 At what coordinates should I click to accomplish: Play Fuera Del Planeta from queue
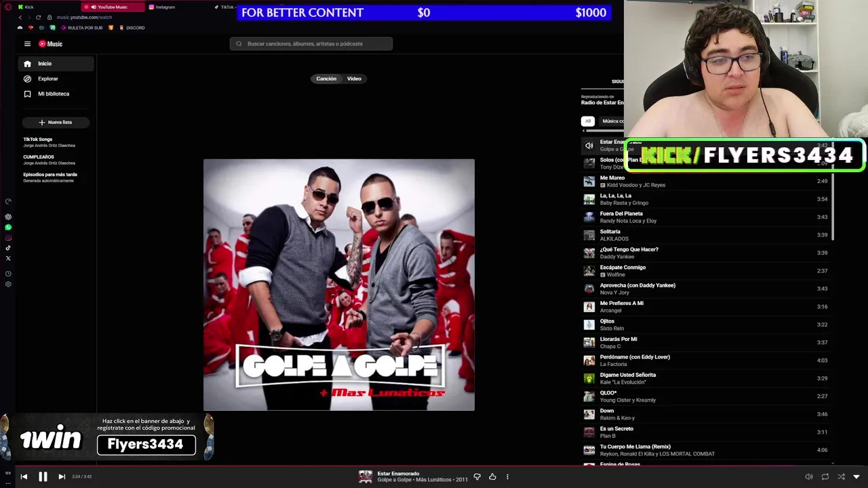coord(705,217)
